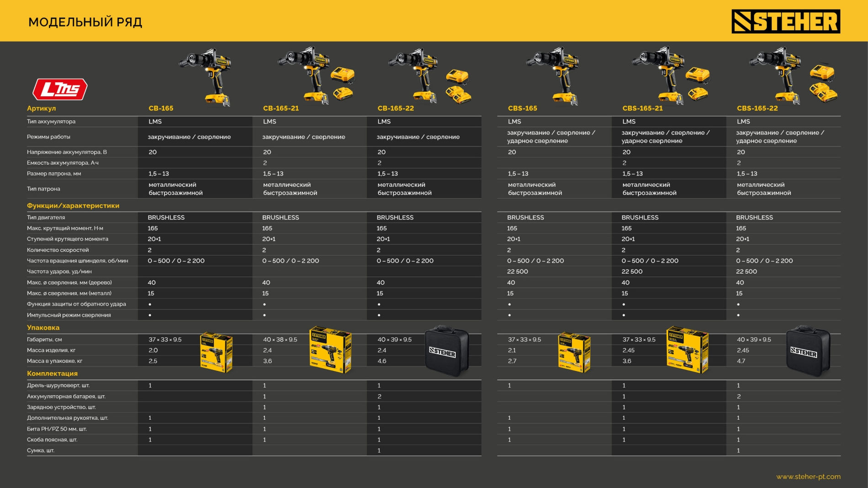Click the CB-165-22 model name heading
This screenshot has height=488, width=868.
(395, 108)
